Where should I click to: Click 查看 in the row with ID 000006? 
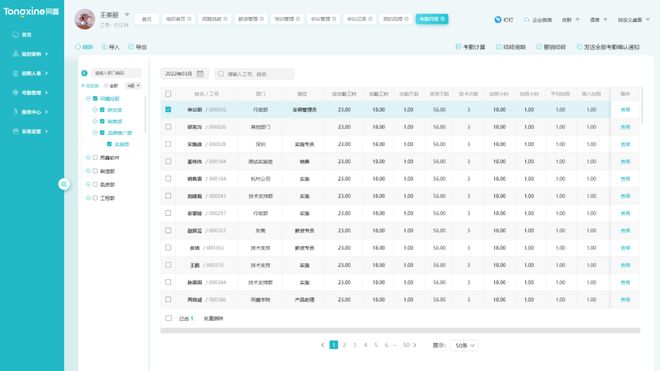pyautogui.click(x=625, y=109)
